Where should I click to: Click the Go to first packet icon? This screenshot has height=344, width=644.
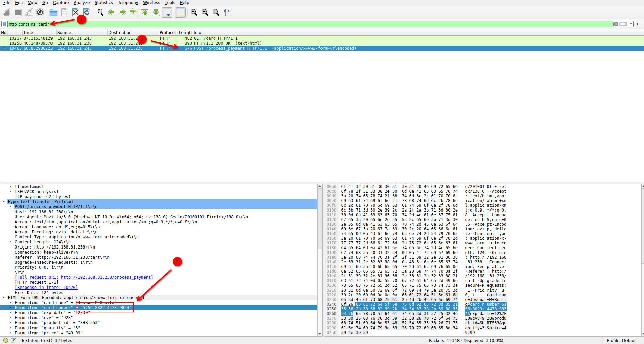(145, 13)
